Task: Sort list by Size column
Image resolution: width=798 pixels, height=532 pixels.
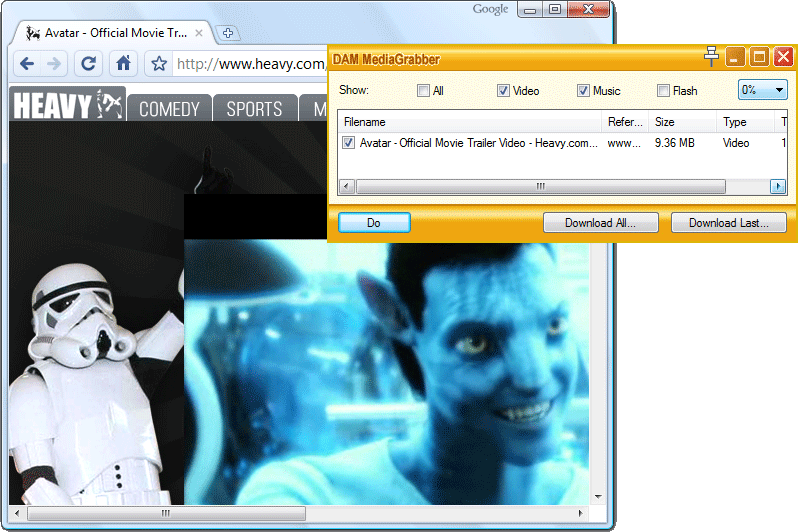Action: [x=682, y=122]
